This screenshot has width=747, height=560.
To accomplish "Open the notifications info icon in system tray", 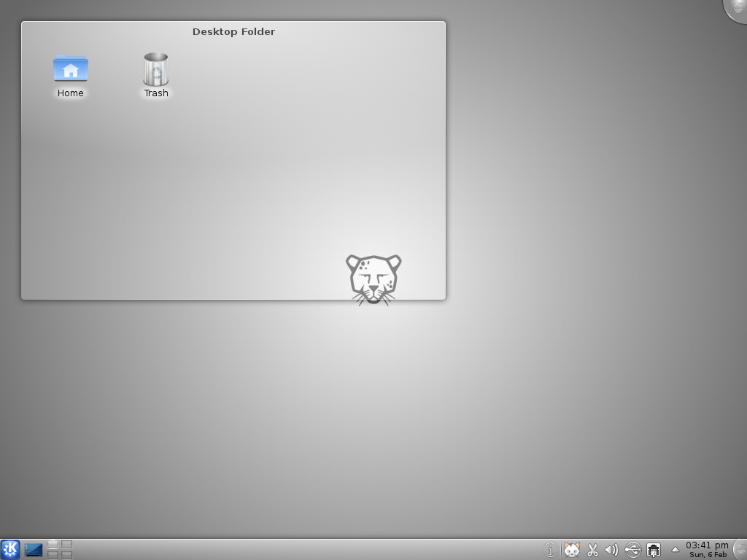I will point(550,550).
